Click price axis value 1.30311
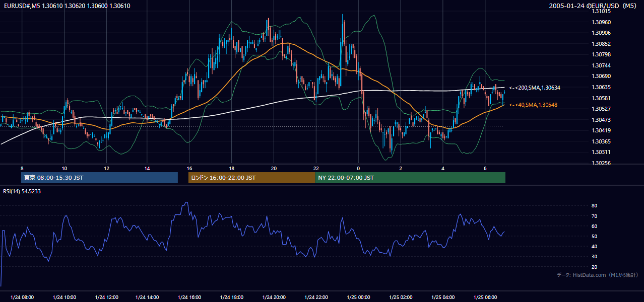 [601, 152]
